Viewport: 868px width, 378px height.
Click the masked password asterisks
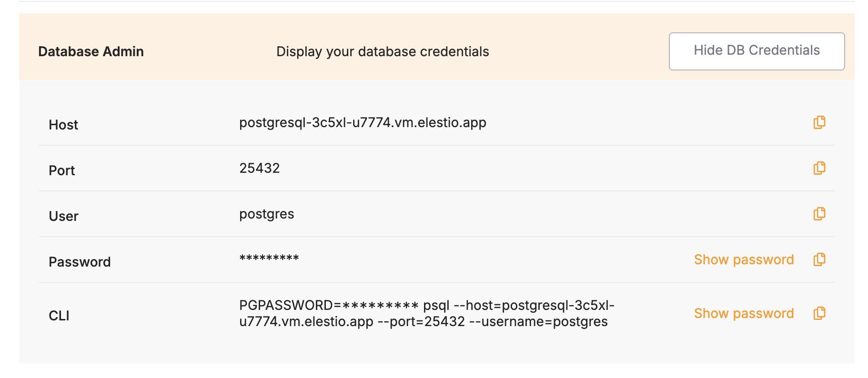tap(269, 259)
